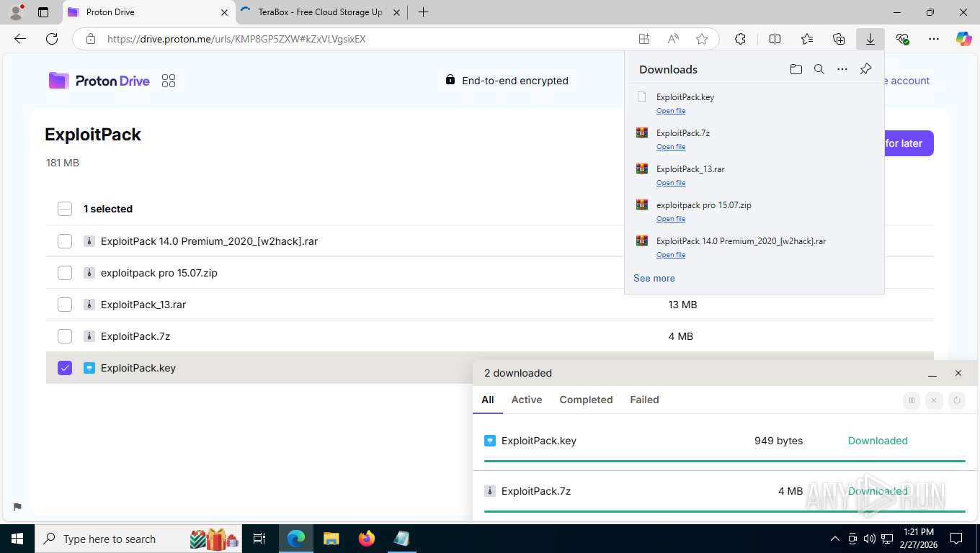Image resolution: width=980 pixels, height=553 pixels.
Task: Open the Edge profile icon
Action: [x=16, y=12]
